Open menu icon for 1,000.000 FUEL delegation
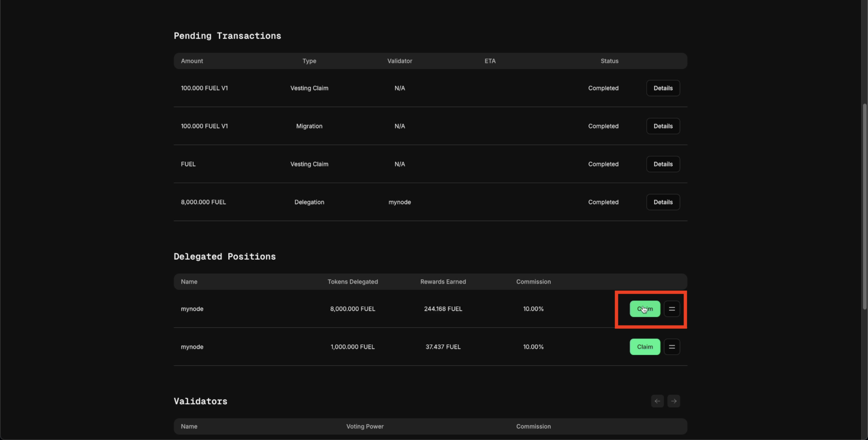The height and width of the screenshot is (440, 868). coord(672,347)
